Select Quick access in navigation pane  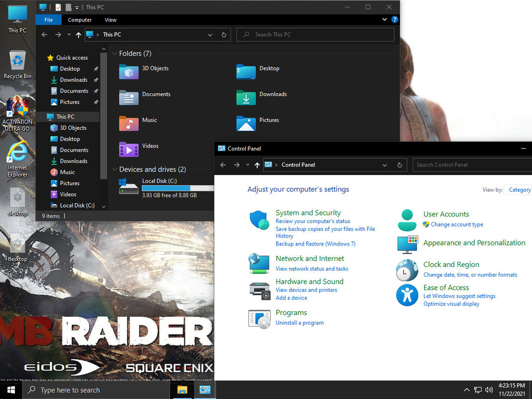click(72, 58)
